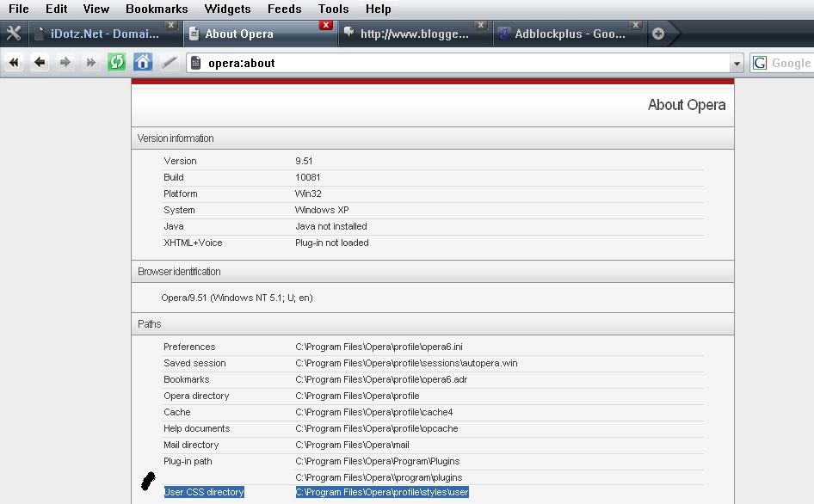Go back with the Back arrow

click(x=40, y=63)
